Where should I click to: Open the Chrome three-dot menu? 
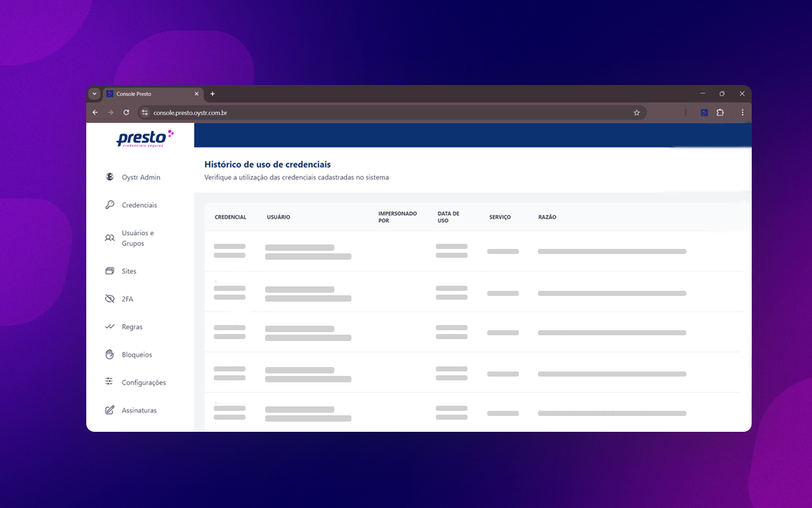click(742, 112)
